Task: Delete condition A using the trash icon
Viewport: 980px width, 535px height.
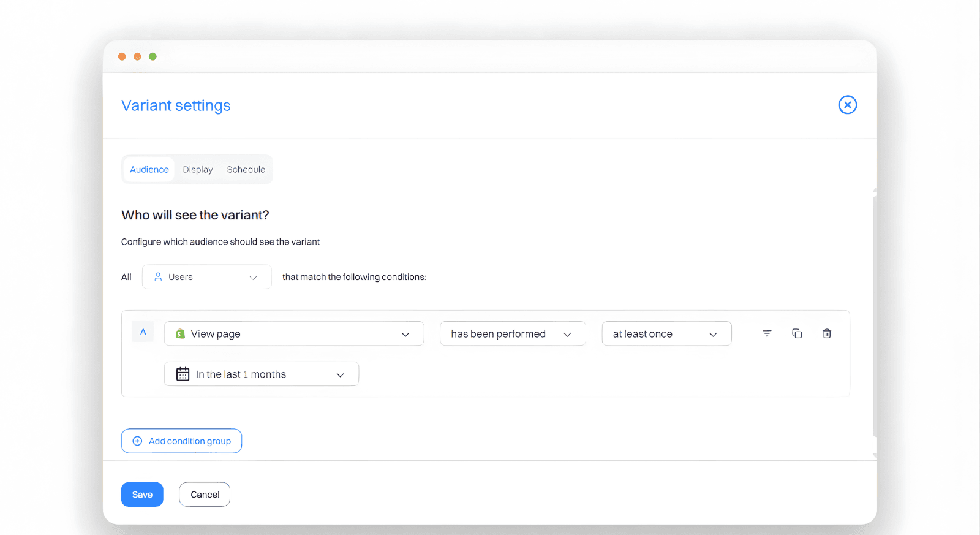Action: tap(827, 333)
